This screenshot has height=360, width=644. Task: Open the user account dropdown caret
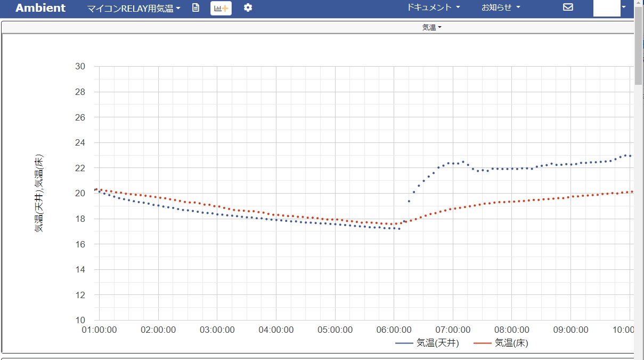point(624,7)
